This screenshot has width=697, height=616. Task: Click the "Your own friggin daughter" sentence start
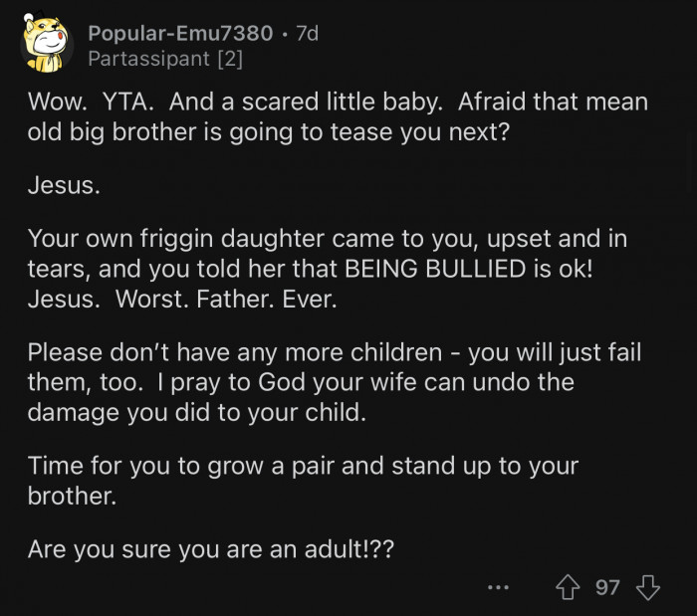(159, 239)
